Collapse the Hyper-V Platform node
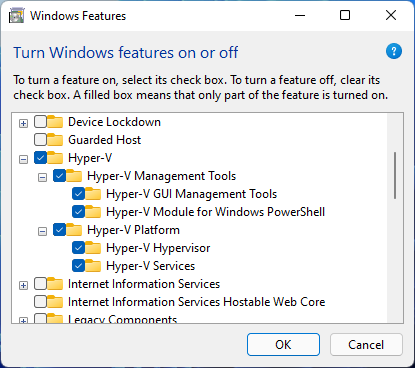This screenshot has width=415, height=368. click(x=42, y=232)
